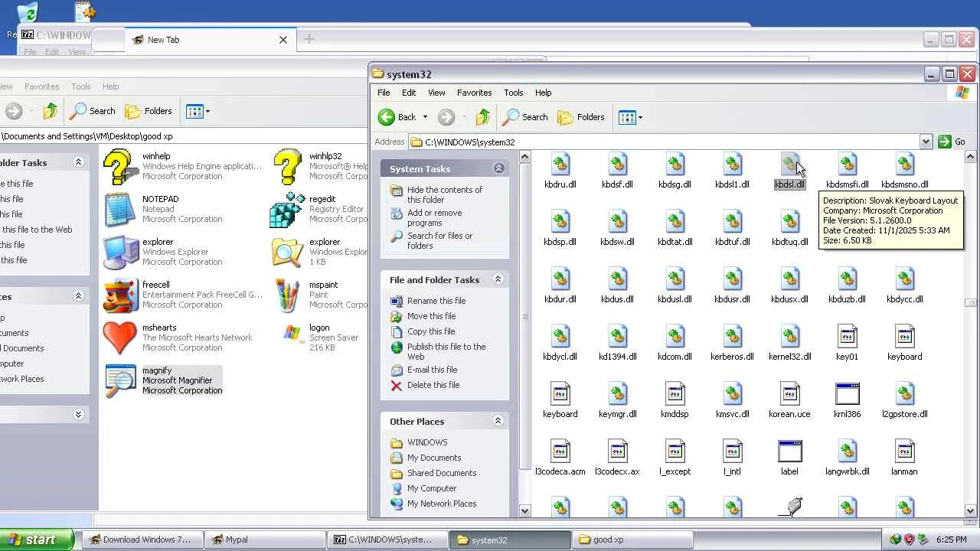Viewport: 980px width, 551px height.
Task: Click Search button in good xp window
Action: 93,111
